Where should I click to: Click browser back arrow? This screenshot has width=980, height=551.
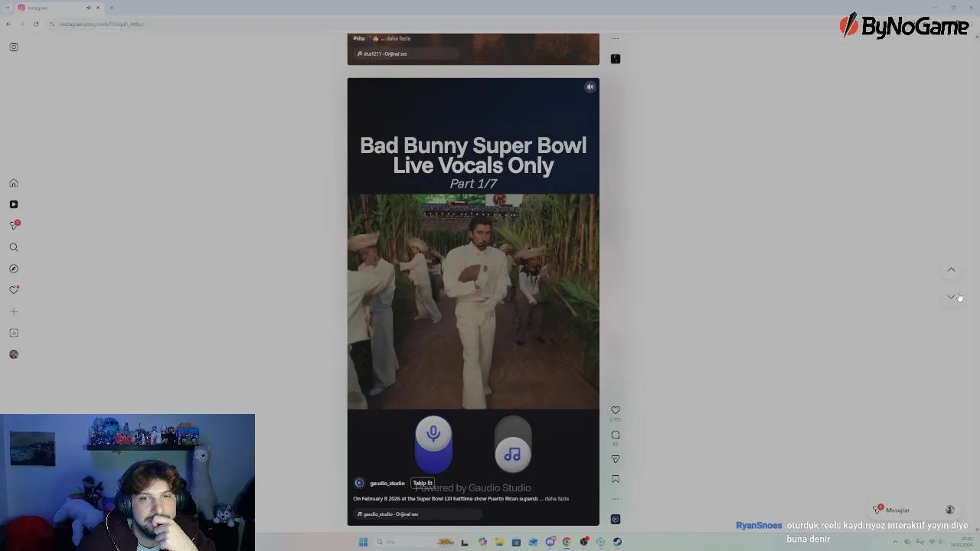(8, 24)
